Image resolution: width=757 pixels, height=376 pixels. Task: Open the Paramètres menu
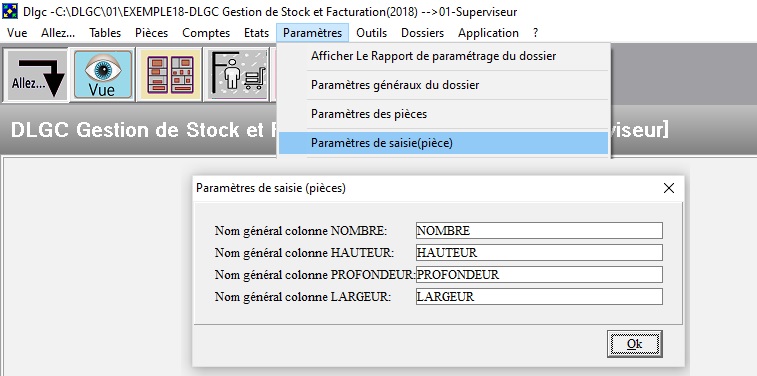coord(312,33)
